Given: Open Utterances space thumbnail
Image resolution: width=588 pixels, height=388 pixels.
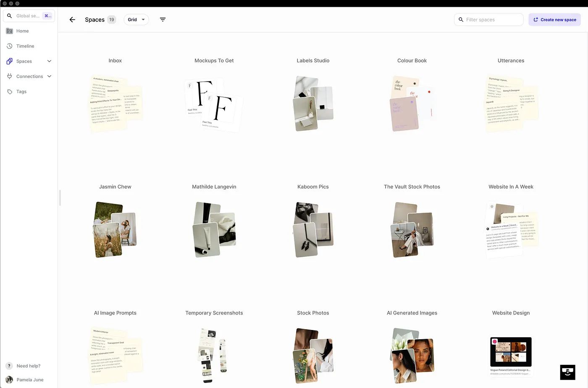Looking at the screenshot, I should point(511,104).
